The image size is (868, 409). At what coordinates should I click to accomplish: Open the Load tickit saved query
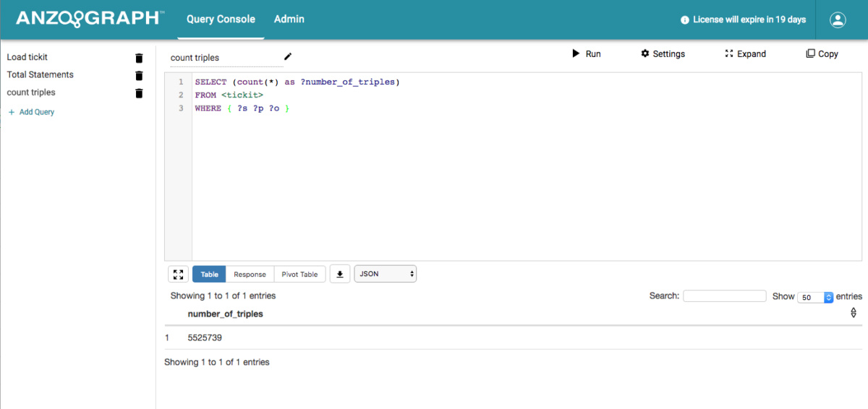(x=27, y=57)
